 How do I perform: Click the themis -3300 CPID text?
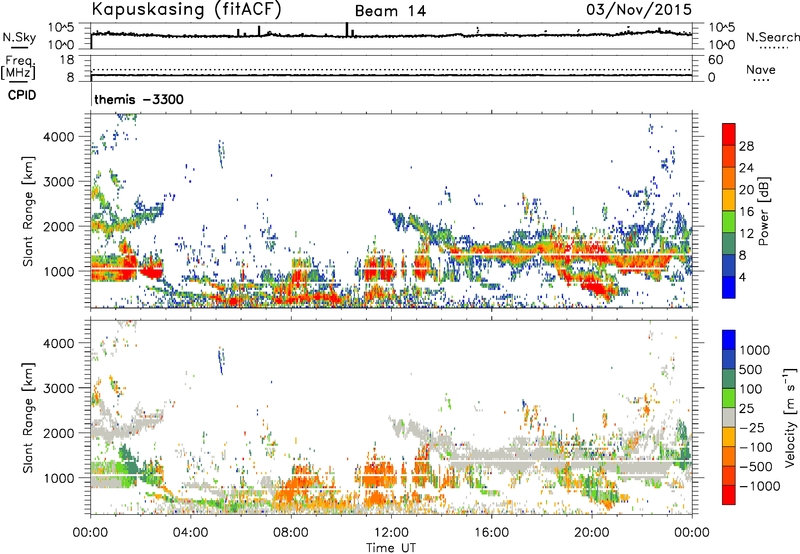click(139, 99)
